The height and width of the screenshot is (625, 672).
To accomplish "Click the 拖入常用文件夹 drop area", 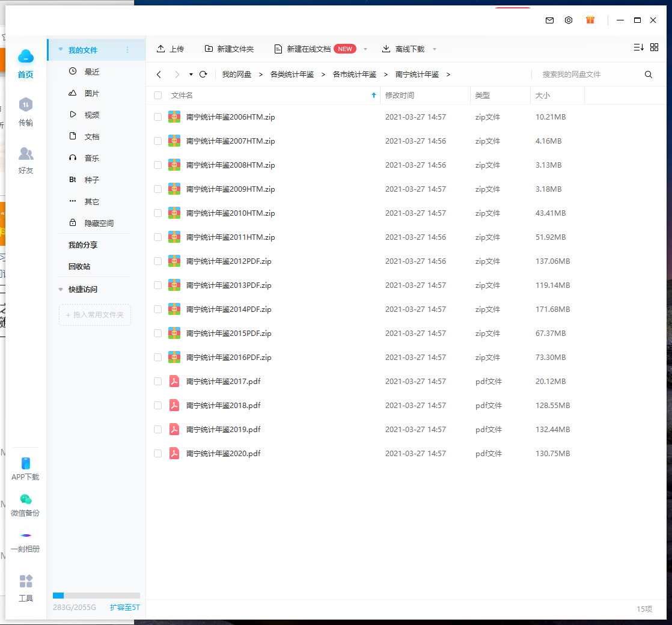I will pos(95,315).
